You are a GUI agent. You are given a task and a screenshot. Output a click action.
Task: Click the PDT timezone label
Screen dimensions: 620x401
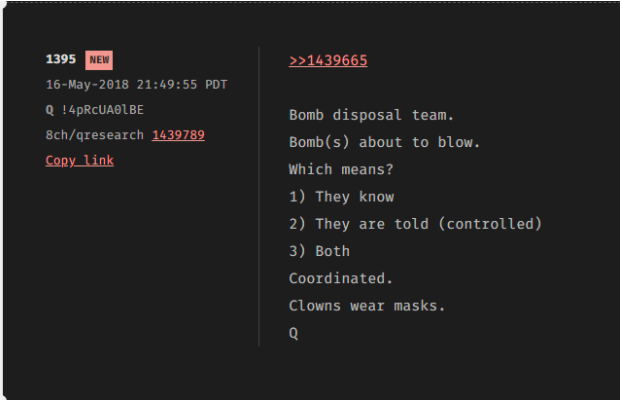(x=215, y=85)
